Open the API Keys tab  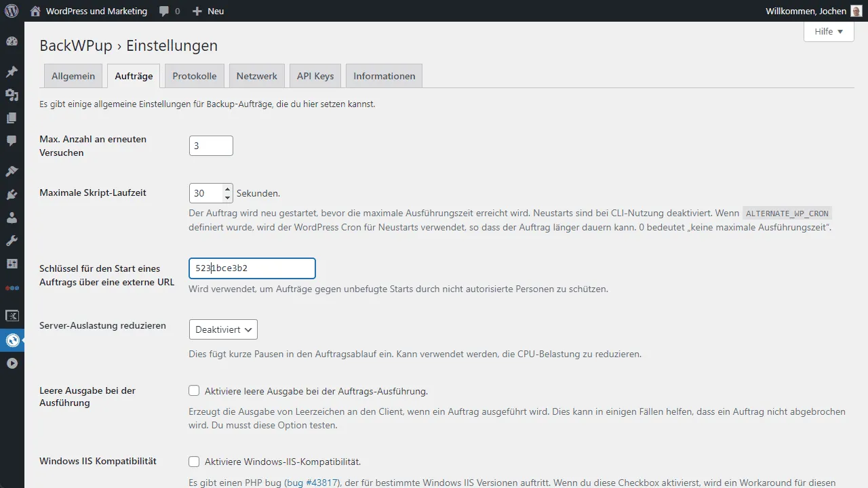point(315,76)
